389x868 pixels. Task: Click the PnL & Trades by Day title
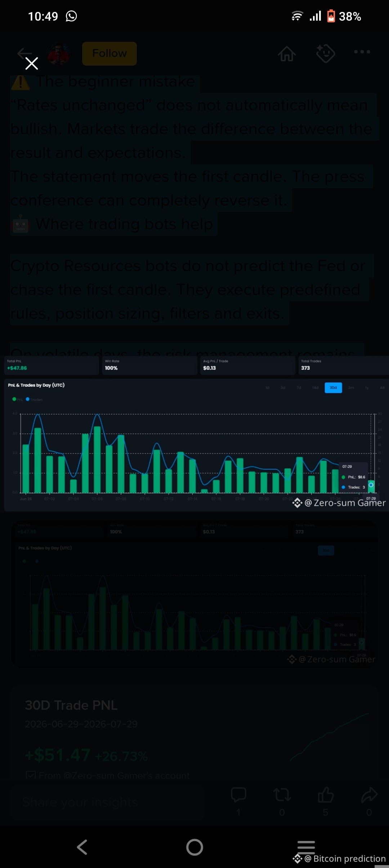click(x=36, y=385)
